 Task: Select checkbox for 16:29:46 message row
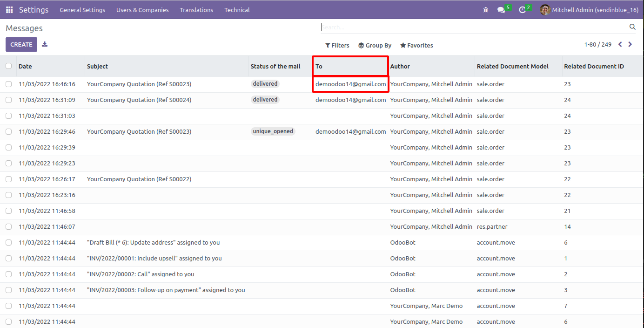click(x=8, y=132)
